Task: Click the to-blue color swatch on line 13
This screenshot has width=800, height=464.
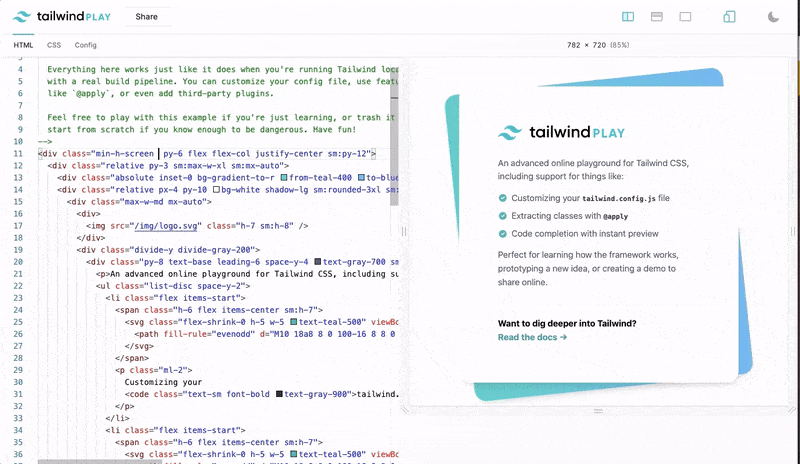Action: tap(361, 178)
